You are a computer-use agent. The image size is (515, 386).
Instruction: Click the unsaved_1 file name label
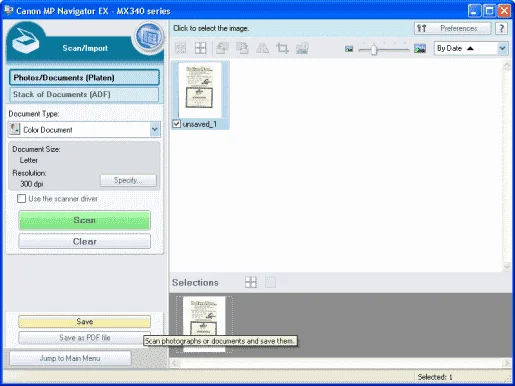(200, 124)
